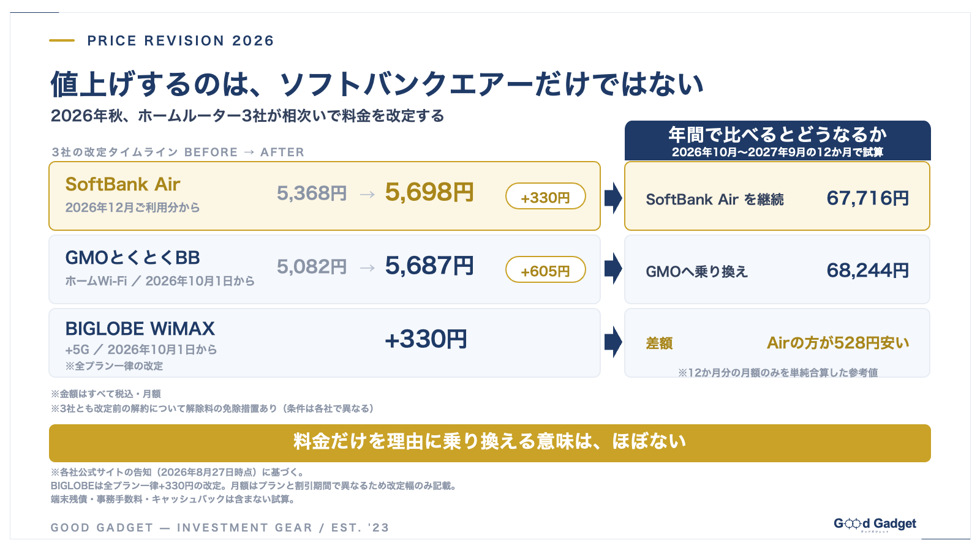Viewport: 980px width, 551px height.
Task: Click the 差額 label
Action: click(659, 343)
